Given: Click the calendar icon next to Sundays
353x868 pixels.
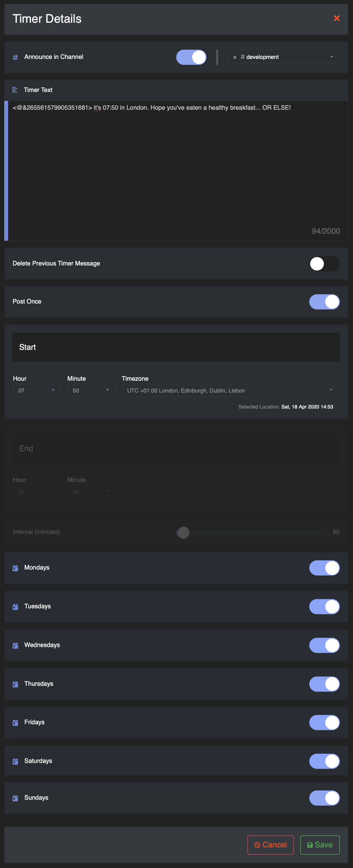Looking at the screenshot, I should pyautogui.click(x=15, y=798).
